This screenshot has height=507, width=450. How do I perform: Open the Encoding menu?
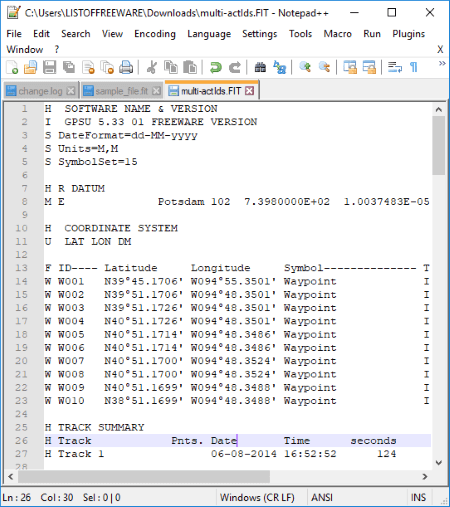click(155, 34)
